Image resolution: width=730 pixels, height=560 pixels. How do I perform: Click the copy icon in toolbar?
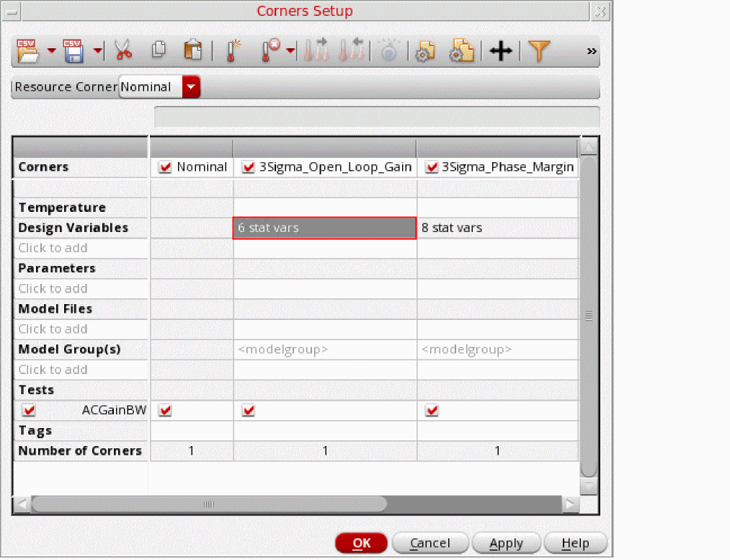[159, 51]
